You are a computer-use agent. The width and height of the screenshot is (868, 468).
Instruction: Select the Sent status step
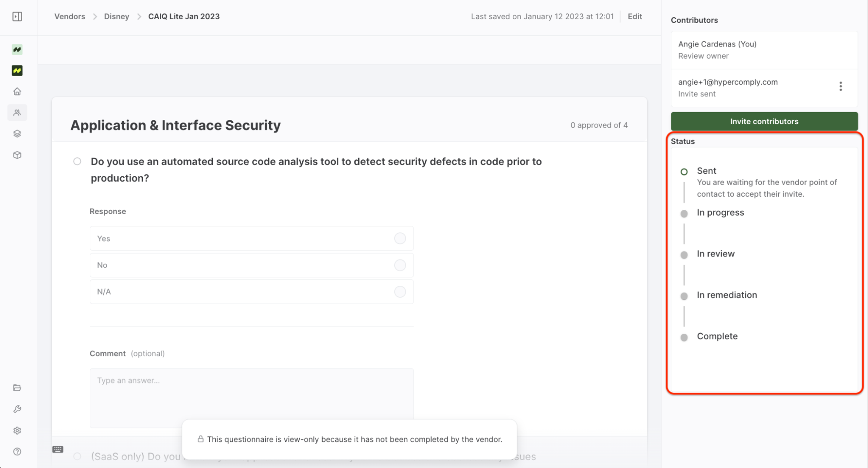(706, 171)
